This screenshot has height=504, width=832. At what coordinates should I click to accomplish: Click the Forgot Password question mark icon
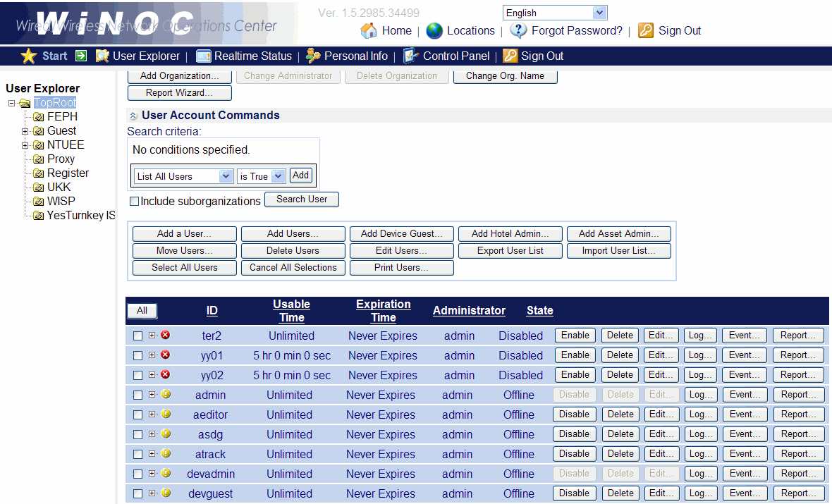518,30
